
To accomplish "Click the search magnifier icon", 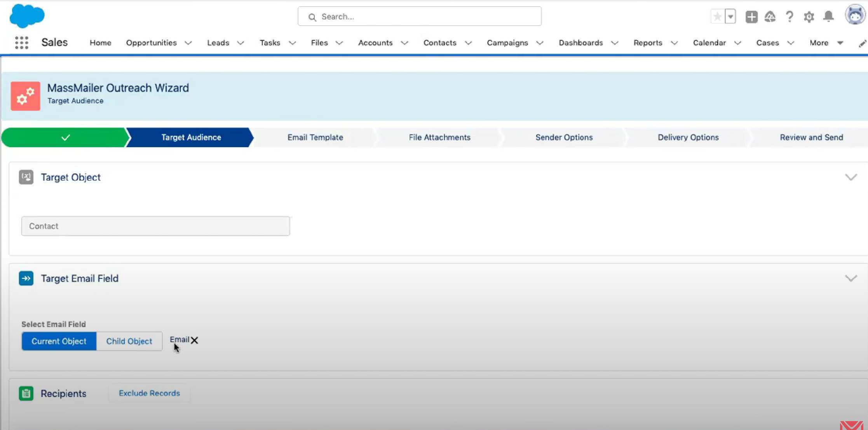I will click(312, 17).
